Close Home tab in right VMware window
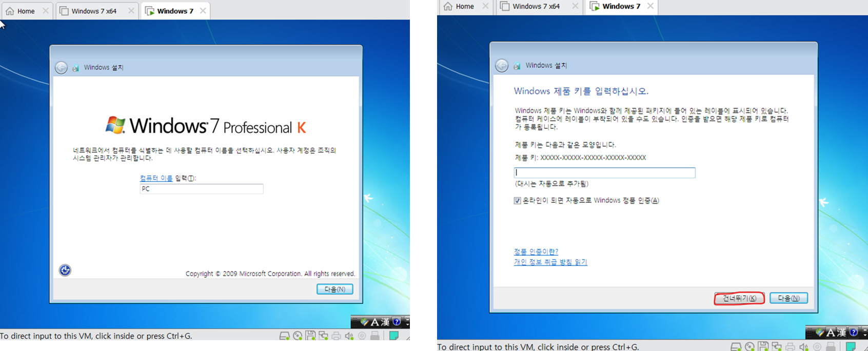868x351 pixels. [x=485, y=6]
